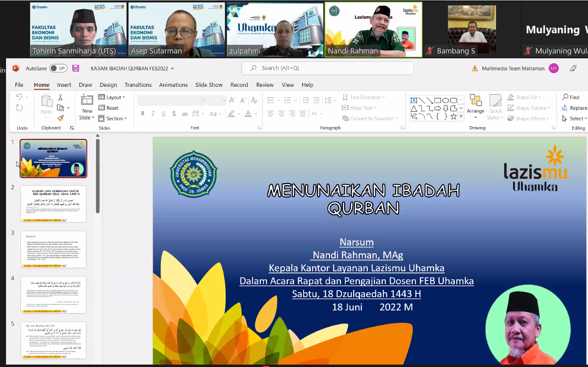Click the Undo arrow icon
Viewport: 588px width, 367px height.
[19, 97]
